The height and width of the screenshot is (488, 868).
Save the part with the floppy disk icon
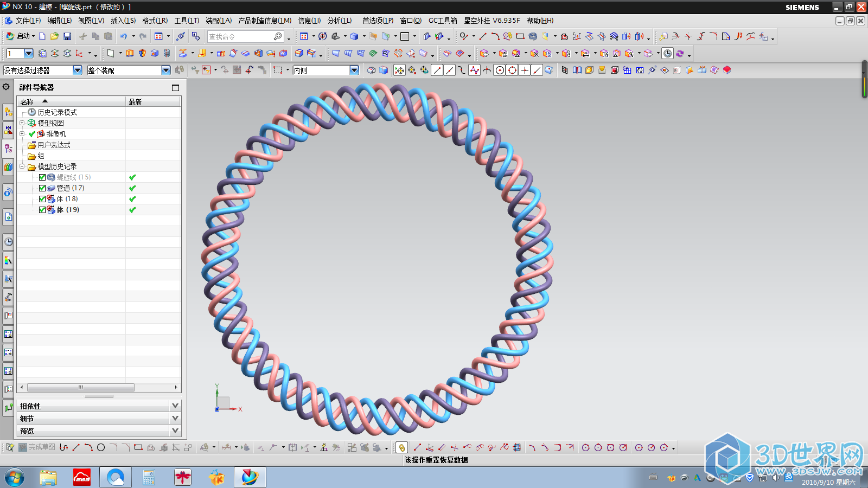pyautogui.click(x=67, y=36)
